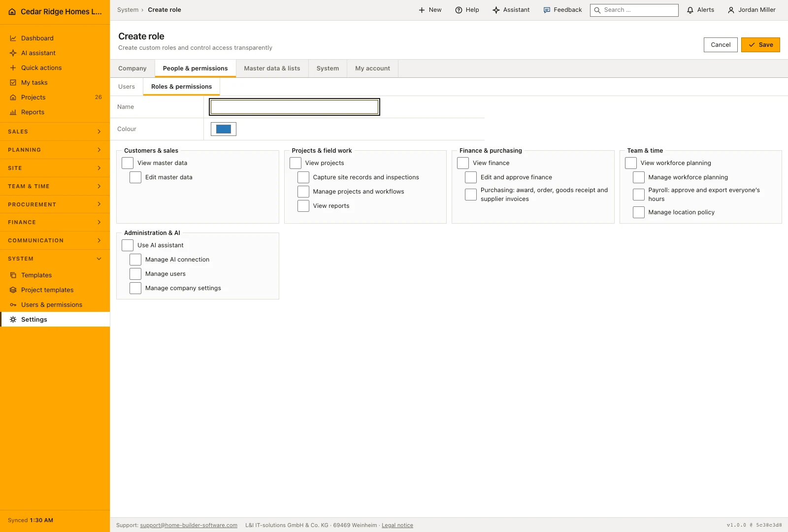Expand the COMMUNICATION sidebar section
Image resolution: width=788 pixels, height=532 pixels.
pyautogui.click(x=55, y=240)
